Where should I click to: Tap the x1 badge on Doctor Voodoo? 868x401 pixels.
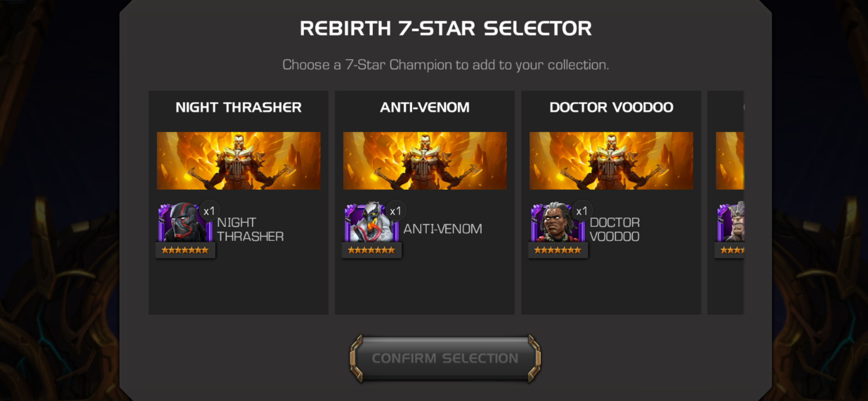tap(582, 211)
